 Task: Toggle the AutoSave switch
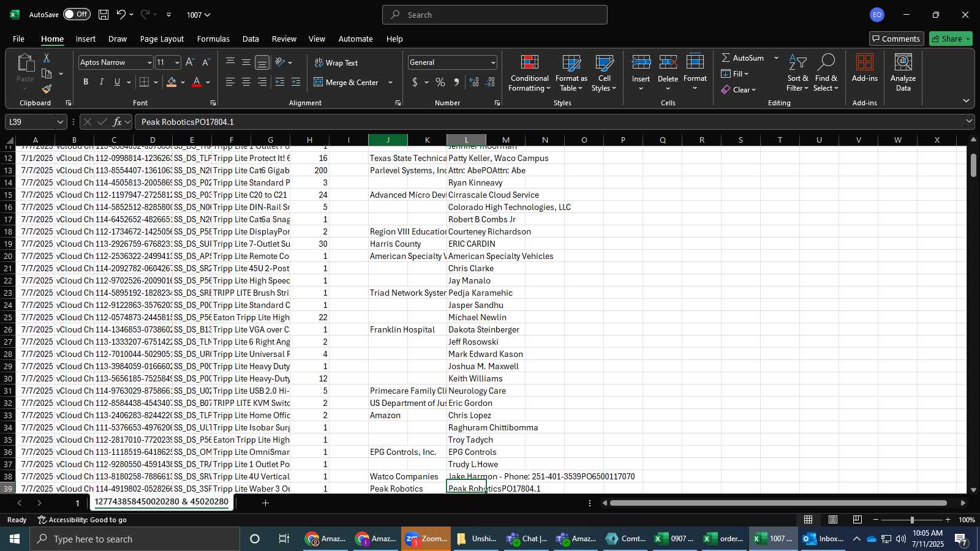pyautogui.click(x=76, y=14)
